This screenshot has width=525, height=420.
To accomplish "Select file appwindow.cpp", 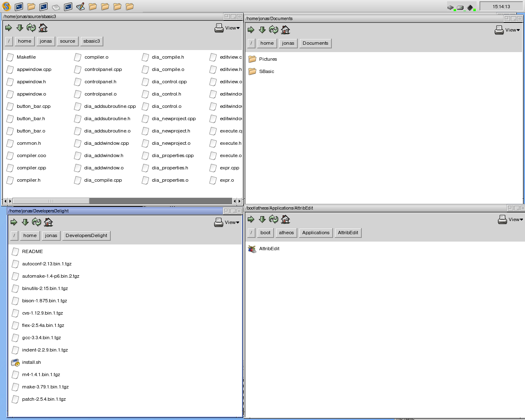I will pyautogui.click(x=29, y=69).
